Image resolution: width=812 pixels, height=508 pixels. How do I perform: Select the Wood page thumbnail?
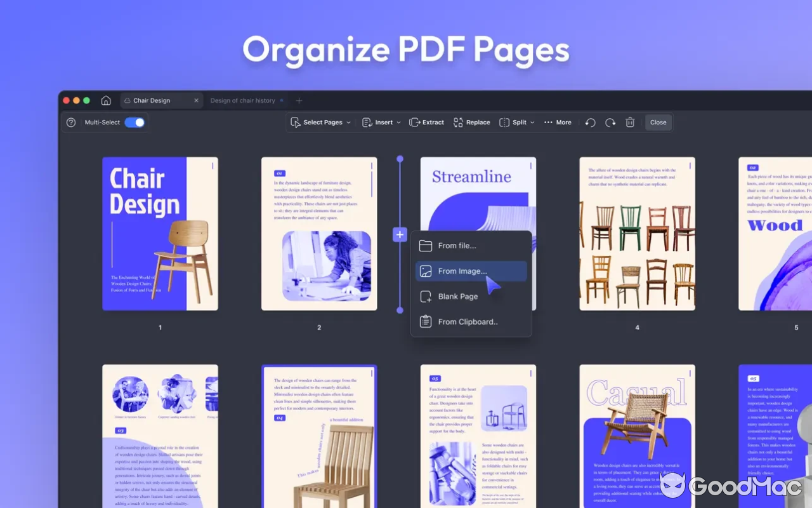775,234
